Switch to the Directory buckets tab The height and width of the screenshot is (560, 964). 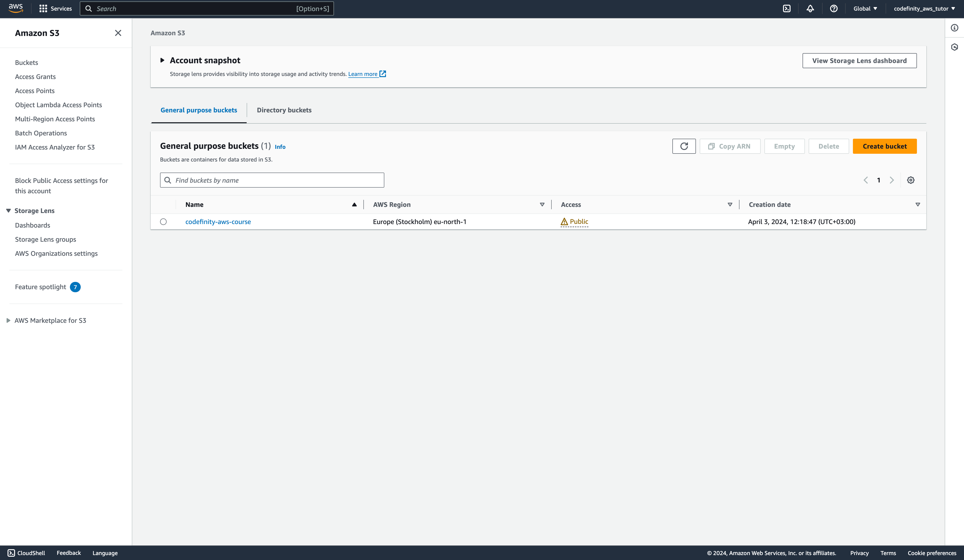[x=284, y=110]
